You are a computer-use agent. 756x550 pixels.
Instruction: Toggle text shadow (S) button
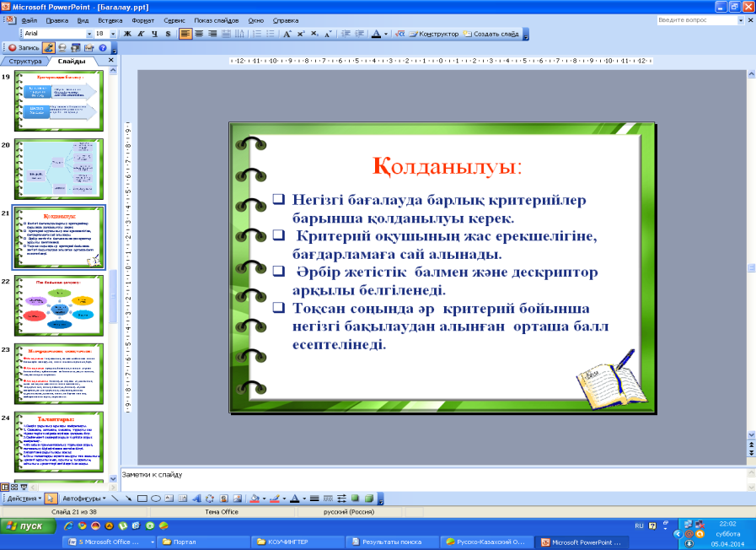168,34
